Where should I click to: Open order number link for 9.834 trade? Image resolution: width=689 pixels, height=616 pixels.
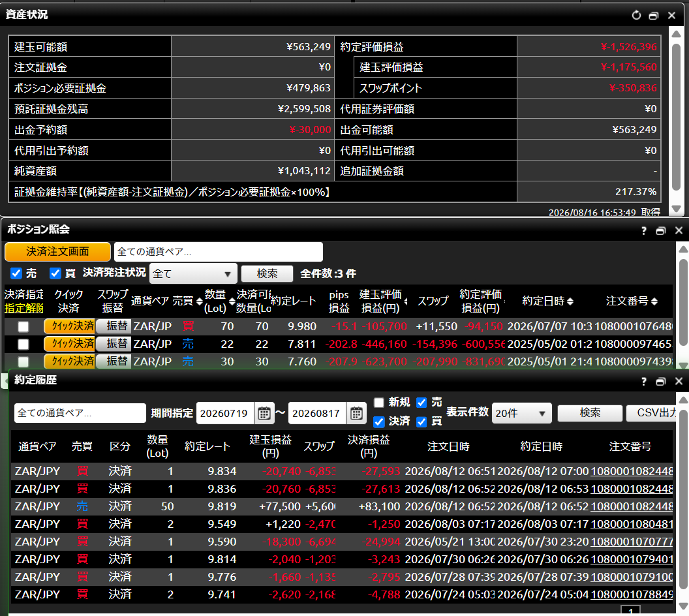(x=632, y=471)
